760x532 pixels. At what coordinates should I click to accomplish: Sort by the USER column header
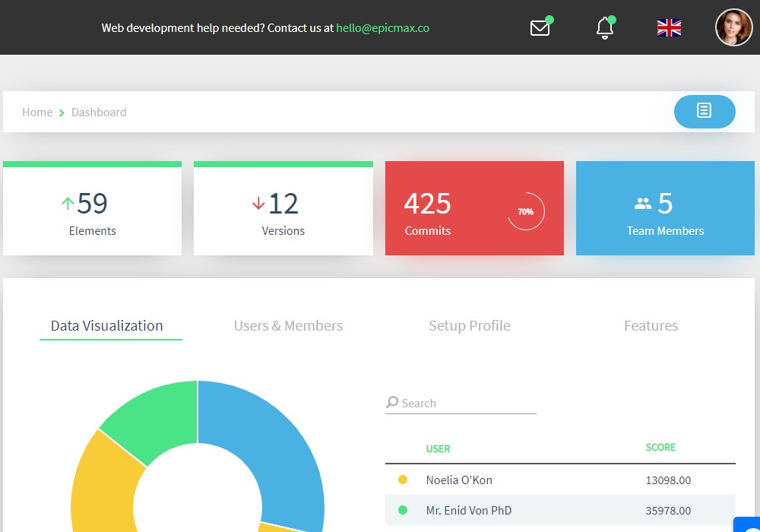[x=439, y=448]
